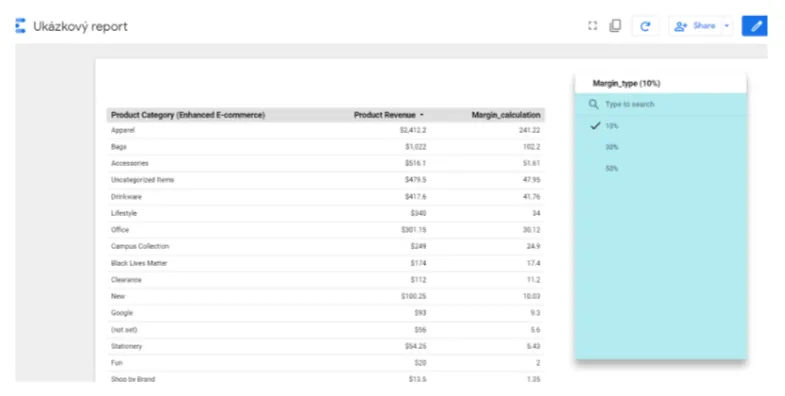This screenshot has height=396, width=785.
Task: Click the $2,412.2 revenue value
Action: coord(413,130)
